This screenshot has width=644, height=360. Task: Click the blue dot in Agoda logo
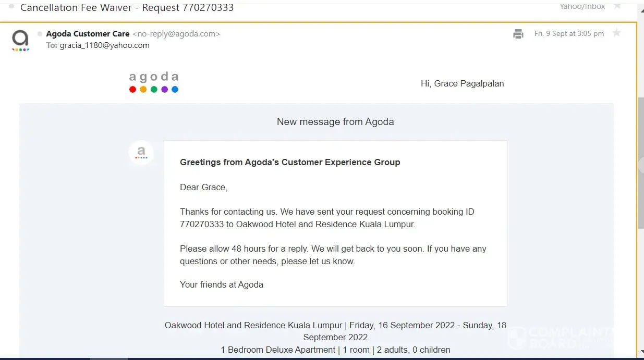[x=175, y=89]
